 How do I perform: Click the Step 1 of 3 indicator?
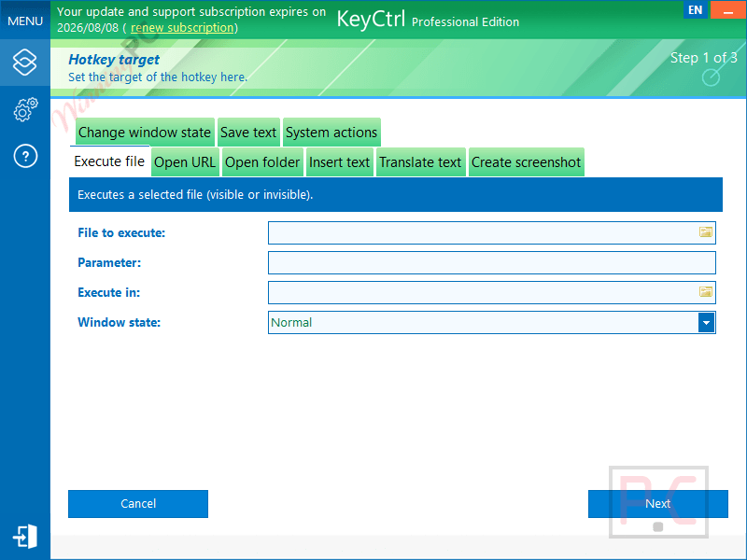[x=704, y=58]
